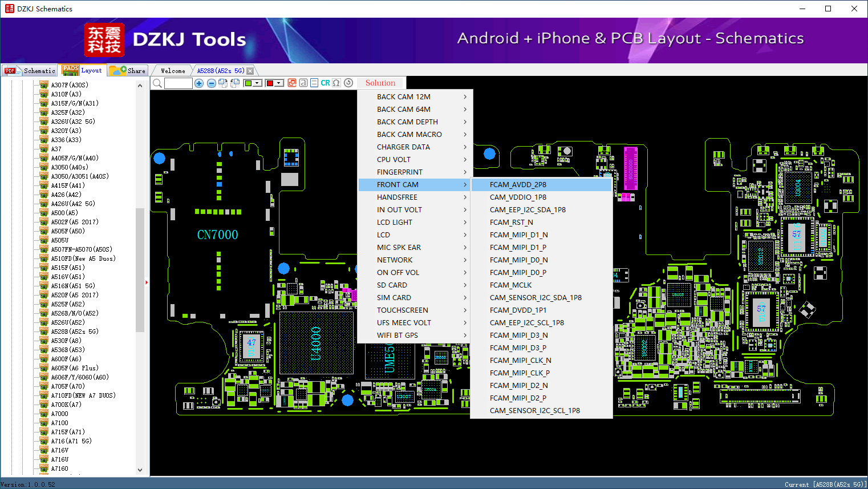Open the Solution menu button
The height and width of the screenshot is (489, 868).
tap(380, 83)
